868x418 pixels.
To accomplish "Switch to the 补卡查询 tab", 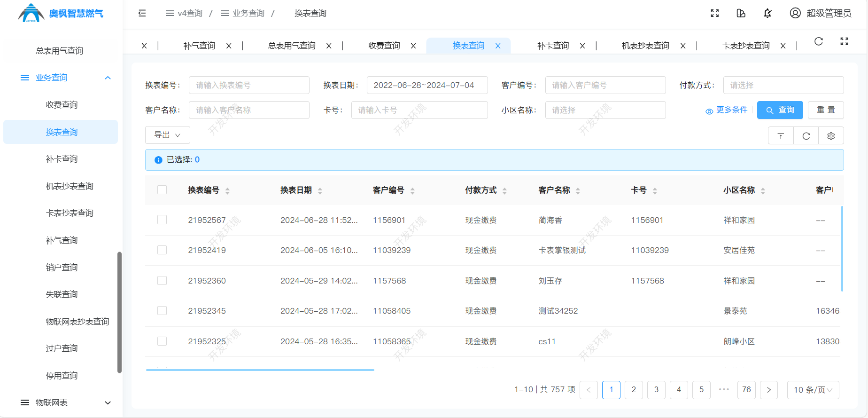I will 553,46.
